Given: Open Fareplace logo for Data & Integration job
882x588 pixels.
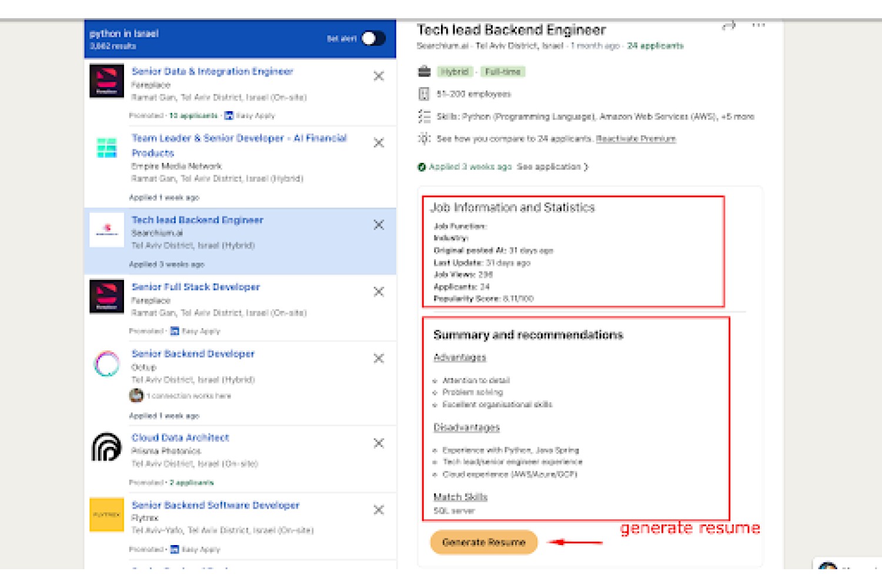Looking at the screenshot, I should [106, 81].
